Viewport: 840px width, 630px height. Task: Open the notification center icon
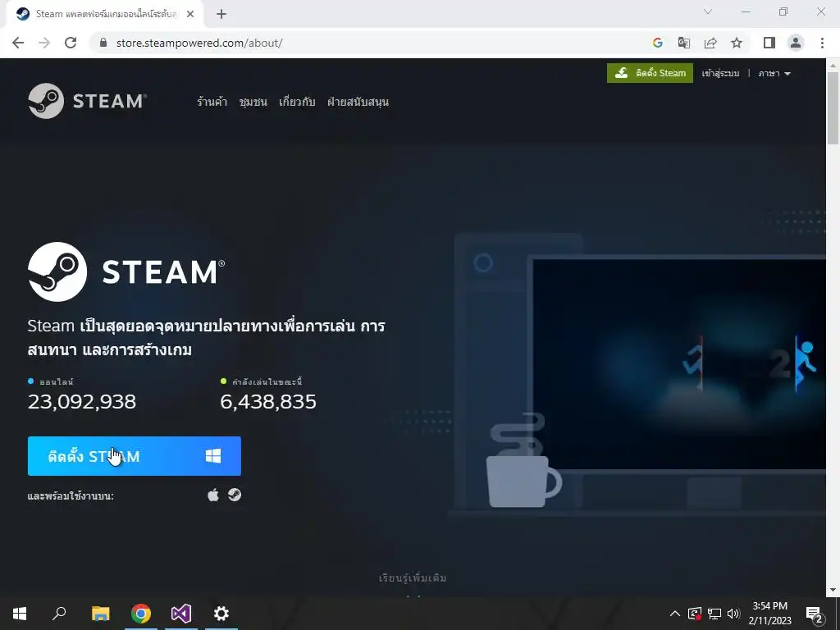815,614
